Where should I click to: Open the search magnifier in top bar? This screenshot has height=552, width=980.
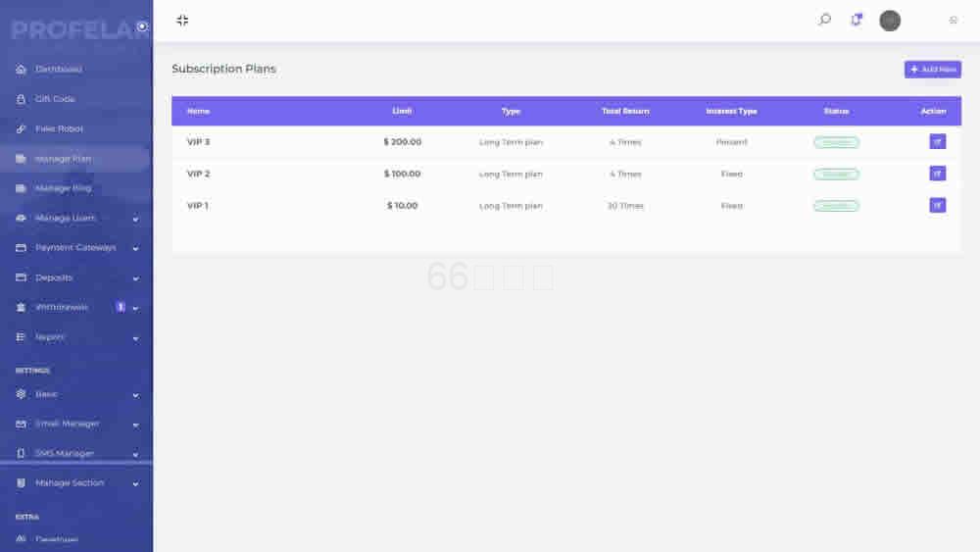tap(824, 20)
